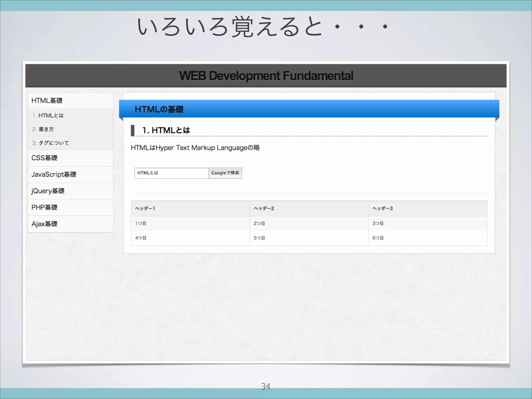
Task: Click the 'ヘッダー2' table column header
Action: pos(264,208)
